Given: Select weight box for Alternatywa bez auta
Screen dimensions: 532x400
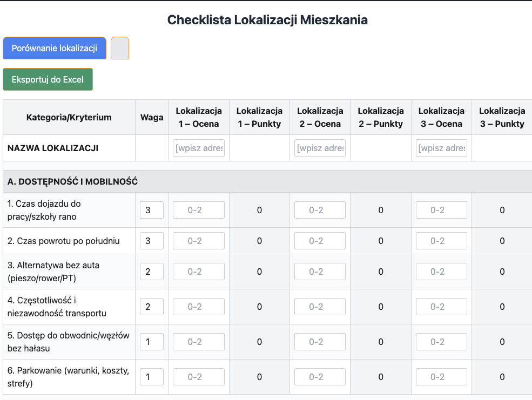Looking at the screenshot, I should click(152, 272).
